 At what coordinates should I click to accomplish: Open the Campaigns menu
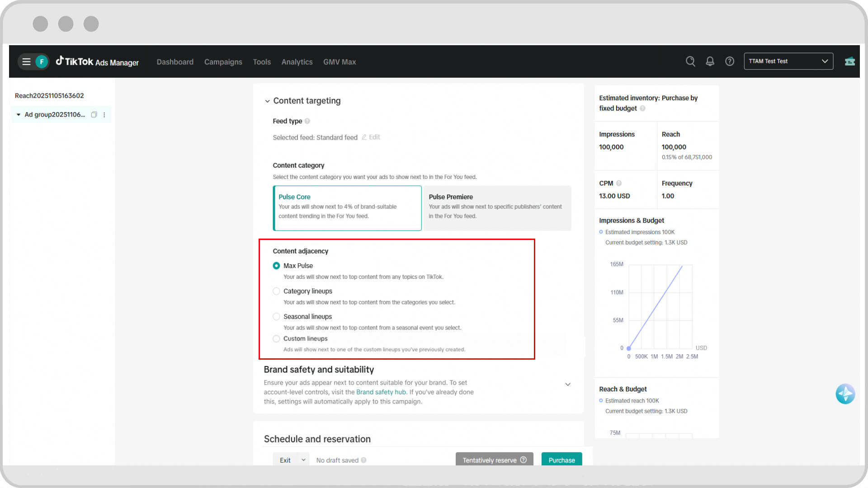click(x=223, y=62)
